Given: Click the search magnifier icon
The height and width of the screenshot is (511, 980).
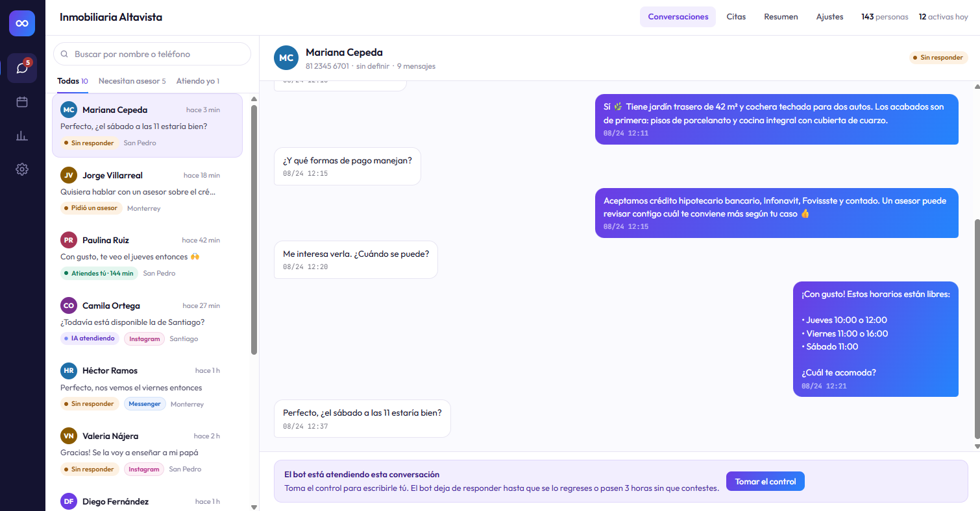Looking at the screenshot, I should click(64, 54).
